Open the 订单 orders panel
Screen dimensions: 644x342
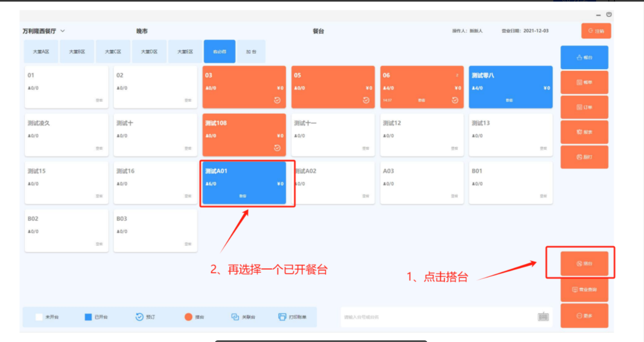tap(584, 107)
